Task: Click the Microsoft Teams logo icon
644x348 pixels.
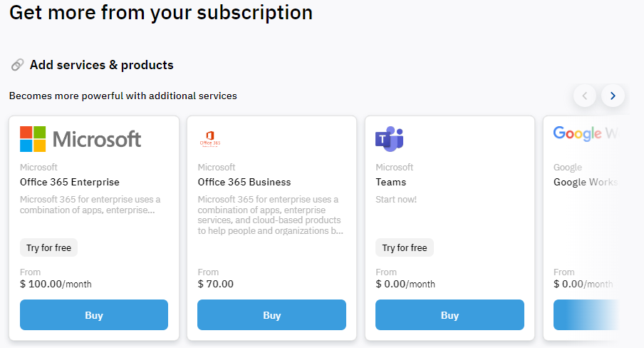Action: [390, 138]
